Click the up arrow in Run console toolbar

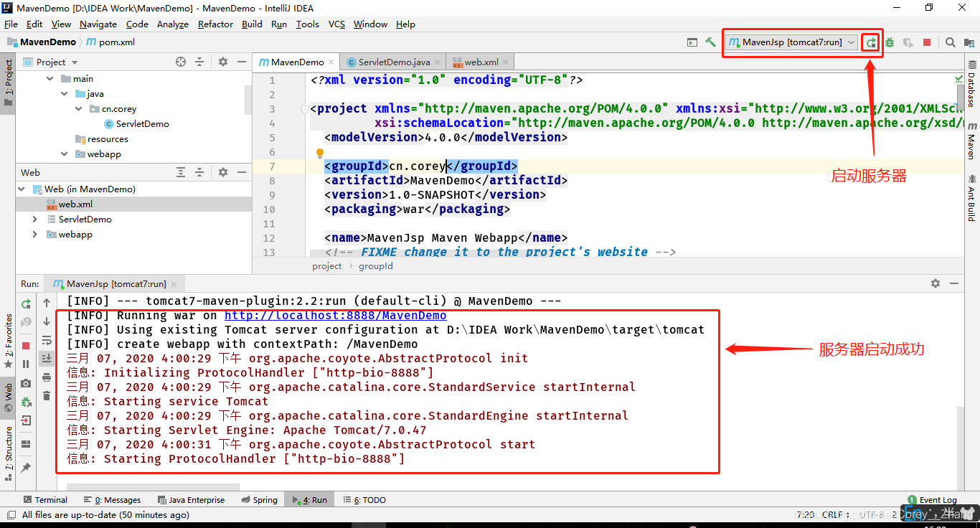47,303
